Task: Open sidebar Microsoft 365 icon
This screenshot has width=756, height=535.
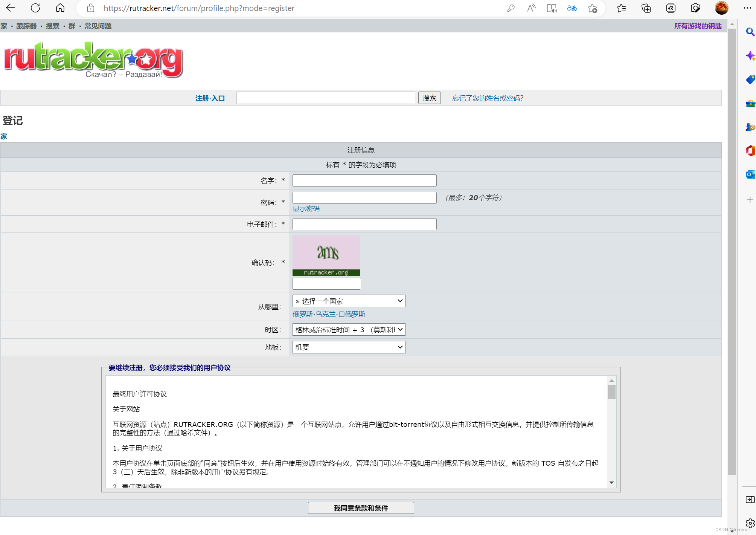Action: 750,151
